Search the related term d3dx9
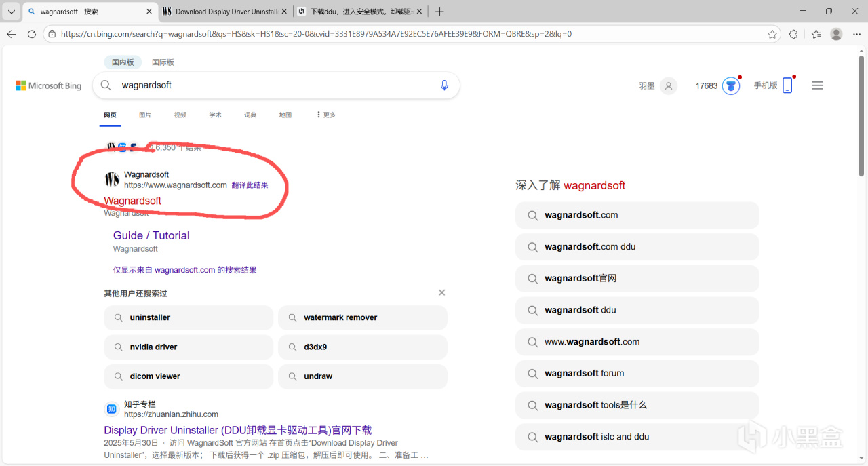The image size is (868, 466). coord(363,347)
